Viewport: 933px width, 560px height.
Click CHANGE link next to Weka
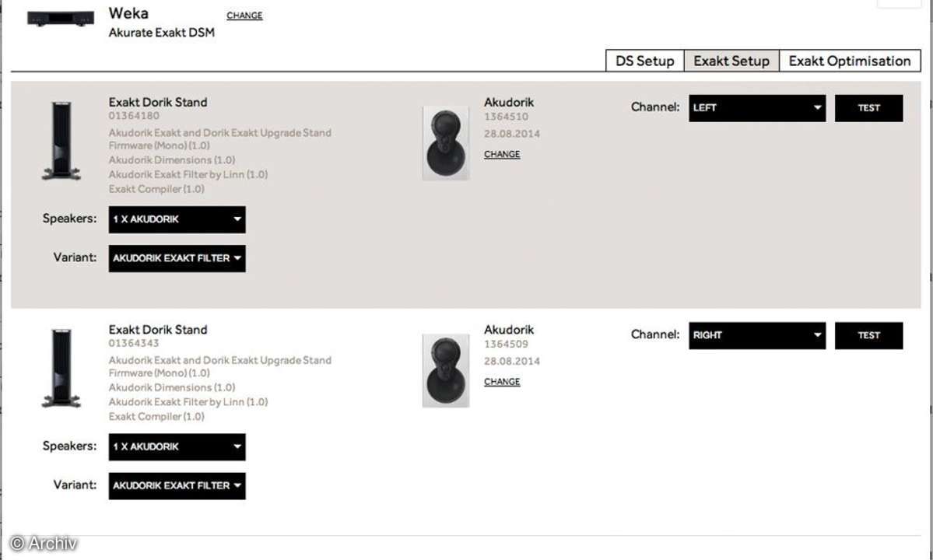pyautogui.click(x=244, y=16)
